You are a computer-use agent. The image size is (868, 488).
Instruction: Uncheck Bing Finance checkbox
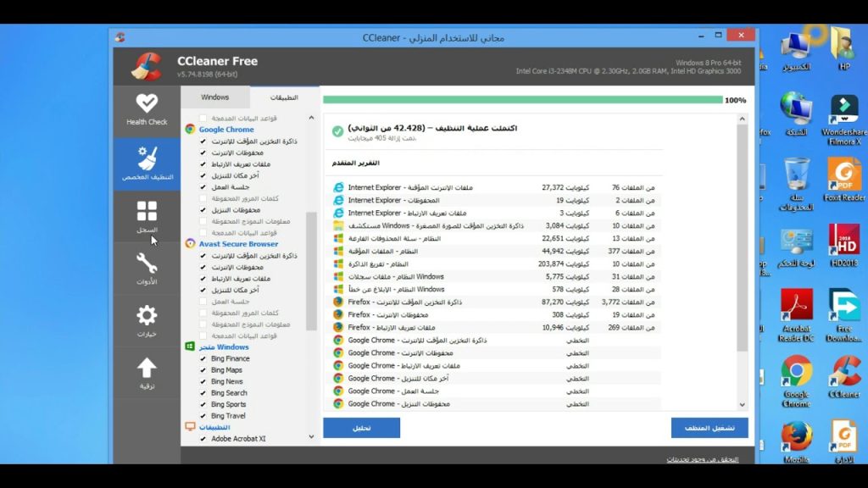203,358
